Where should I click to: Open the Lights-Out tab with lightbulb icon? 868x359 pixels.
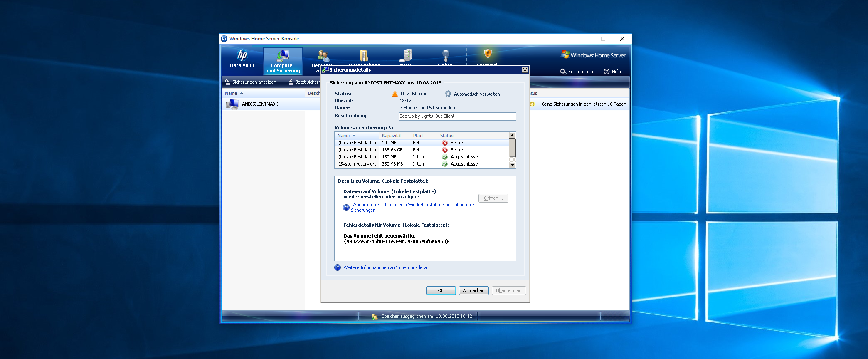[x=446, y=56]
